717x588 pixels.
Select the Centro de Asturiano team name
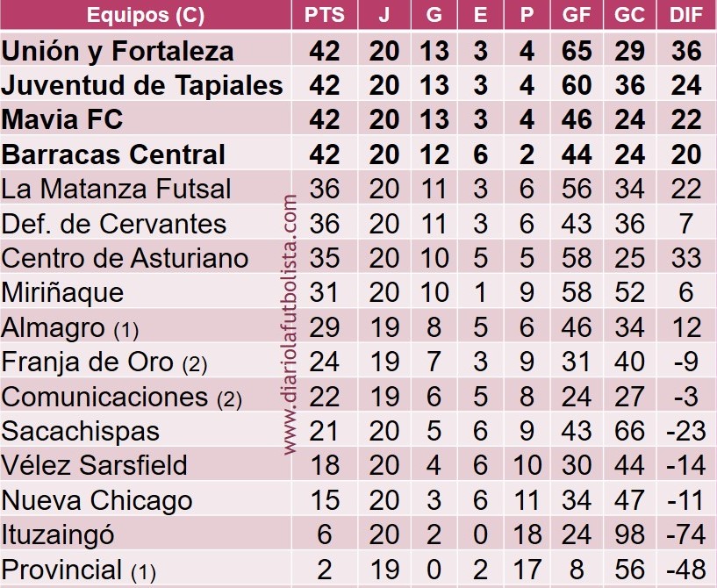point(125,258)
